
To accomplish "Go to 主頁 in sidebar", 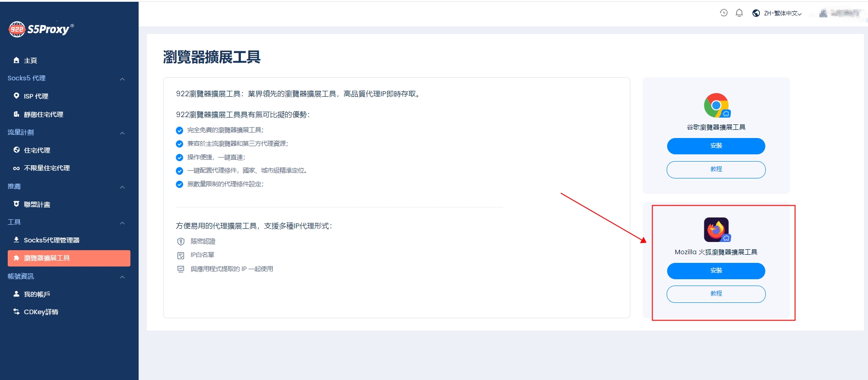I will point(30,60).
